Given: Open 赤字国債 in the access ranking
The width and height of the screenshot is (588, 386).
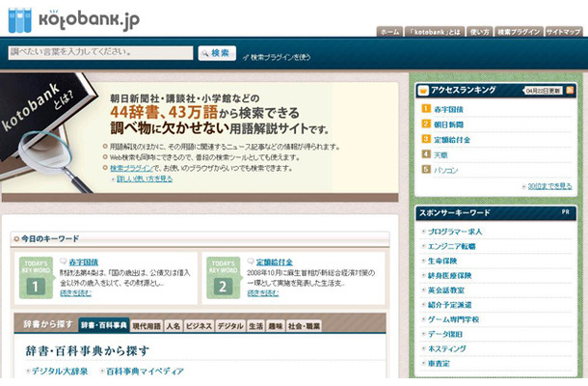Looking at the screenshot, I should [448, 109].
